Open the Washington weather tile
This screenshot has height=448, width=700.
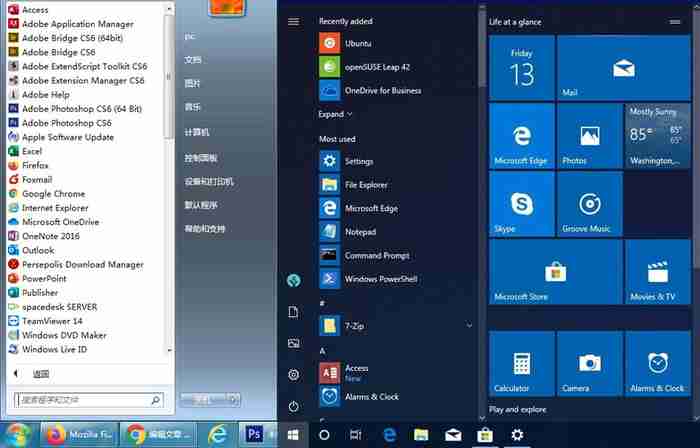pyautogui.click(x=658, y=136)
